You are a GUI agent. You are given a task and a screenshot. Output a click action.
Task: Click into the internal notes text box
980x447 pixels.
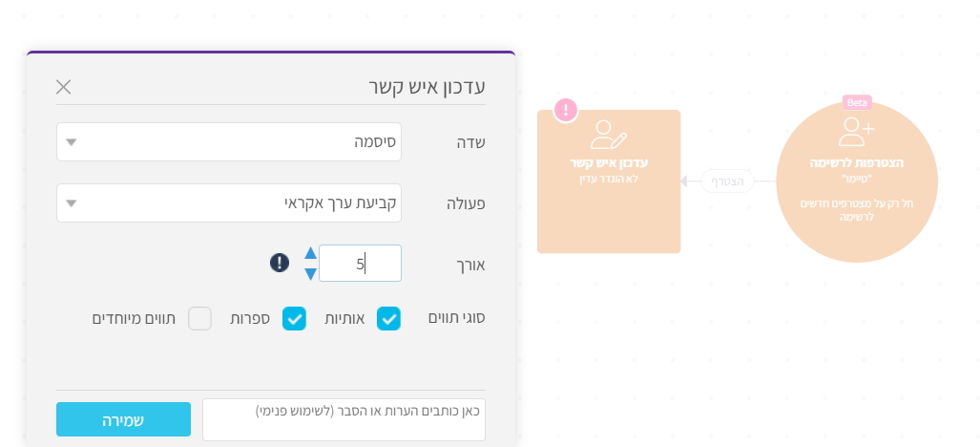(x=344, y=420)
